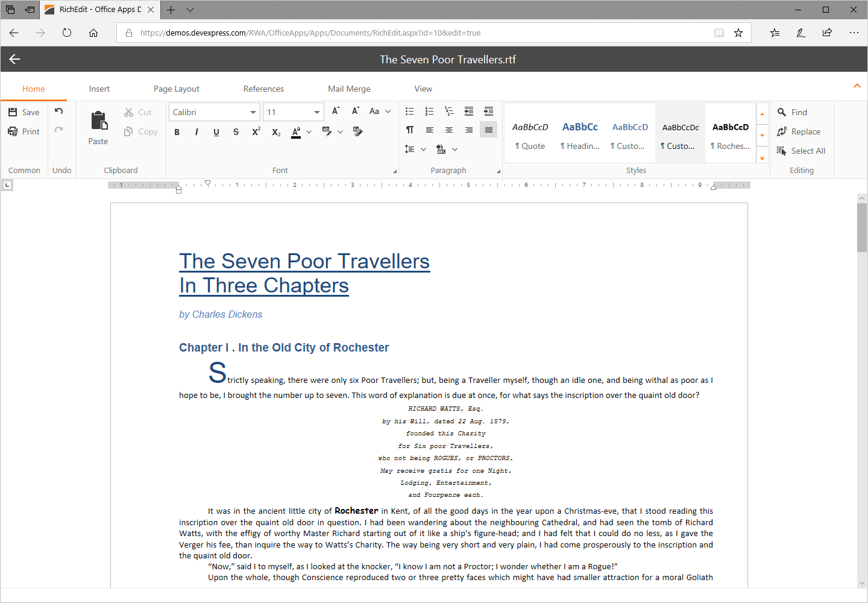Viewport: 868px width, 603px height.
Task: Toggle show hidden paragraph marks
Action: [x=410, y=130]
